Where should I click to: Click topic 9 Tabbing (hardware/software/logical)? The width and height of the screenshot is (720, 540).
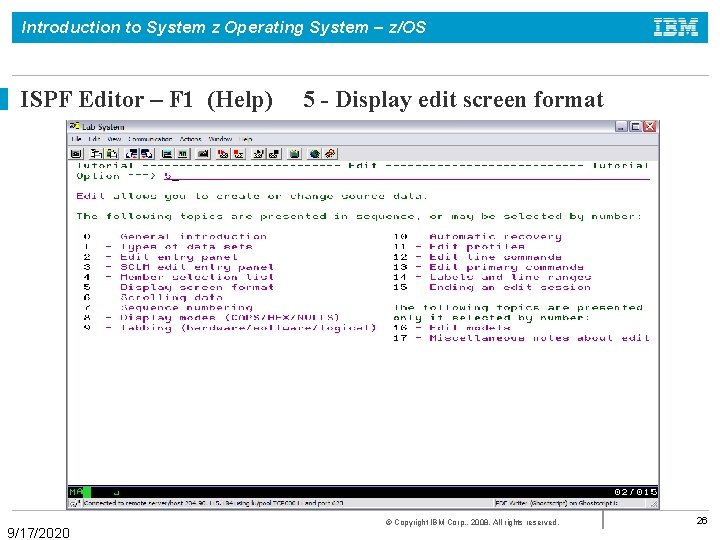pos(230,327)
